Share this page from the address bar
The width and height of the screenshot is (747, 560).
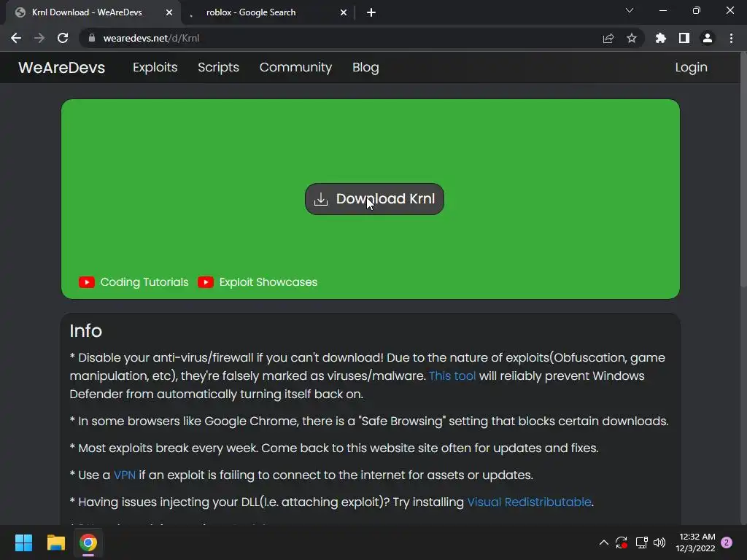coord(608,38)
